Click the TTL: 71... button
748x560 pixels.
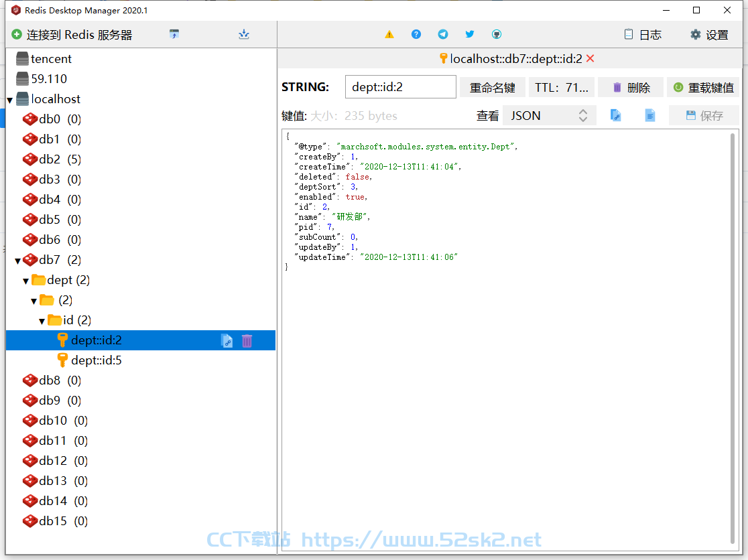click(562, 87)
